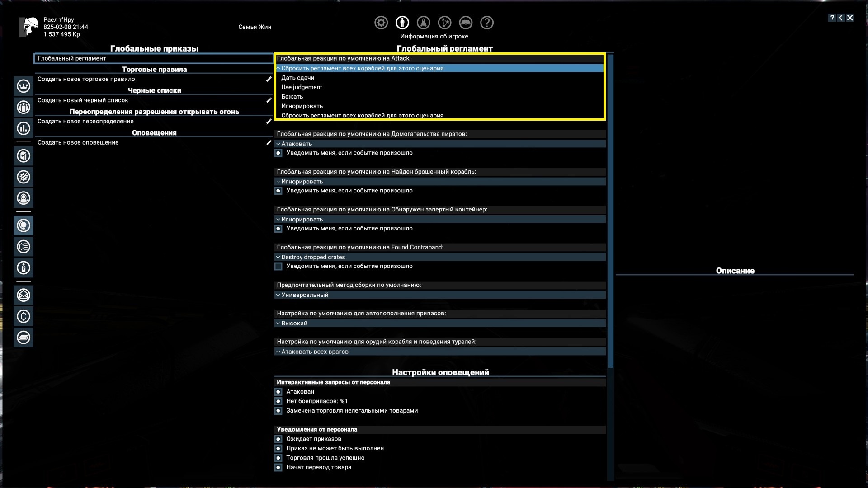Viewport: 868px width, 488px height.
Task: Click Создать новый черный список
Action: point(83,100)
